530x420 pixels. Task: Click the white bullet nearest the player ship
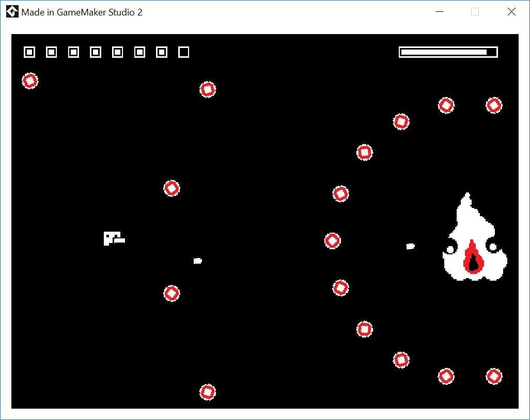click(198, 261)
